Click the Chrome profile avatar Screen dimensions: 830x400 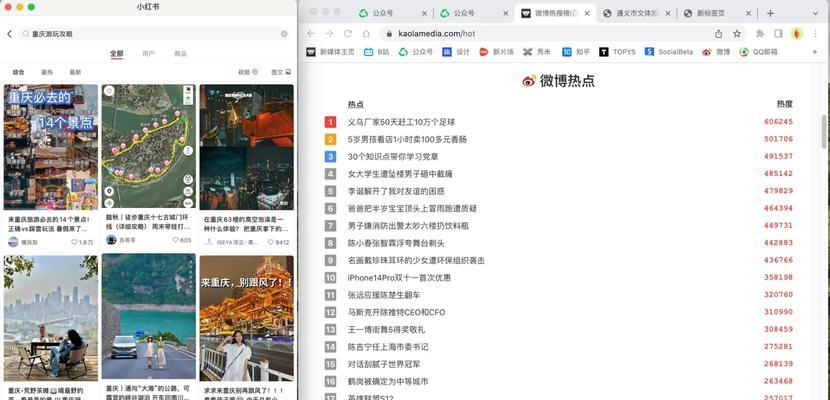click(x=797, y=34)
